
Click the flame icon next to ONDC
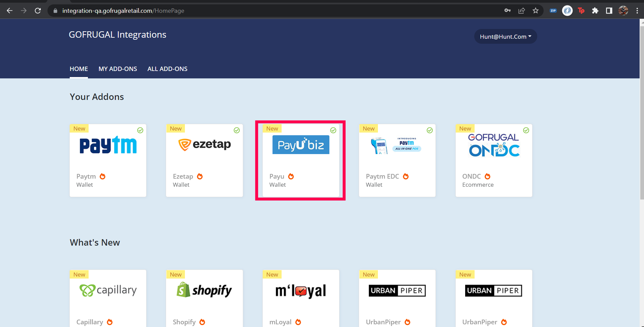(487, 176)
